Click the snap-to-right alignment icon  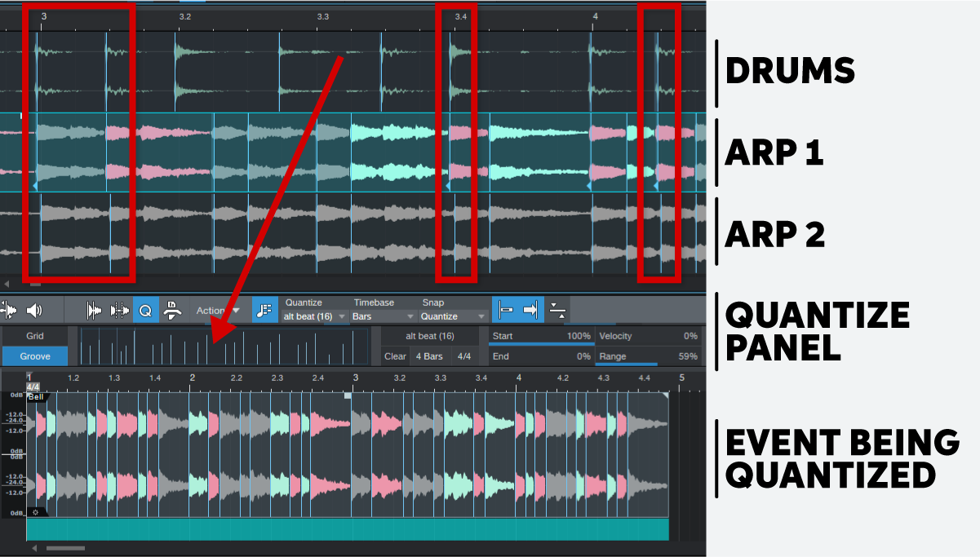point(528,309)
